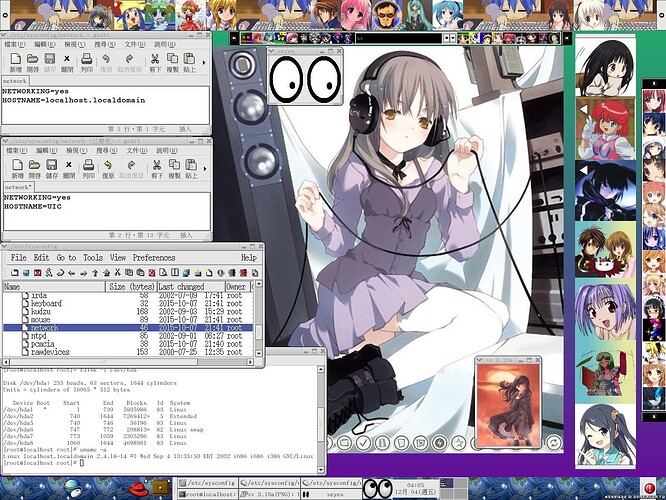Click file manager vertical scrollbar down arrow
666x500 pixels.
click(x=258, y=353)
